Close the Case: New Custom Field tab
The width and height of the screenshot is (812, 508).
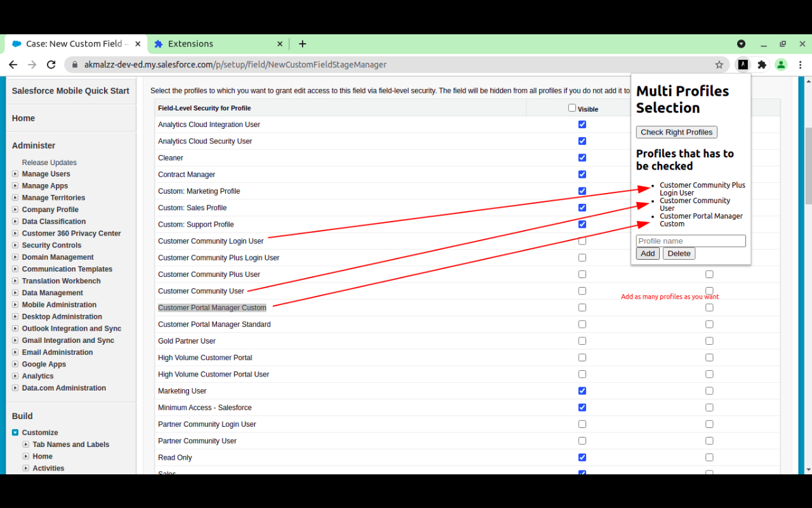pyautogui.click(x=138, y=44)
